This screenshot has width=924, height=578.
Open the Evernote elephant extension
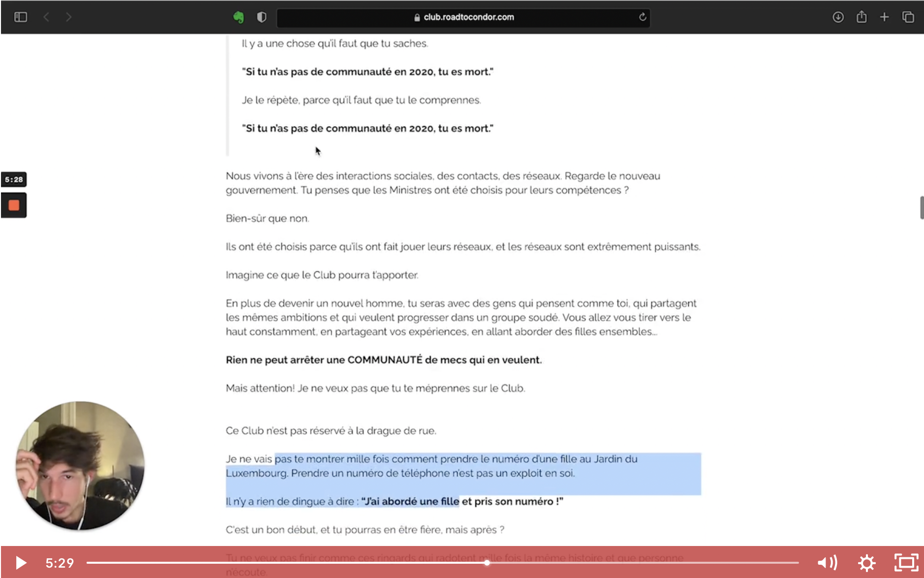click(x=239, y=17)
